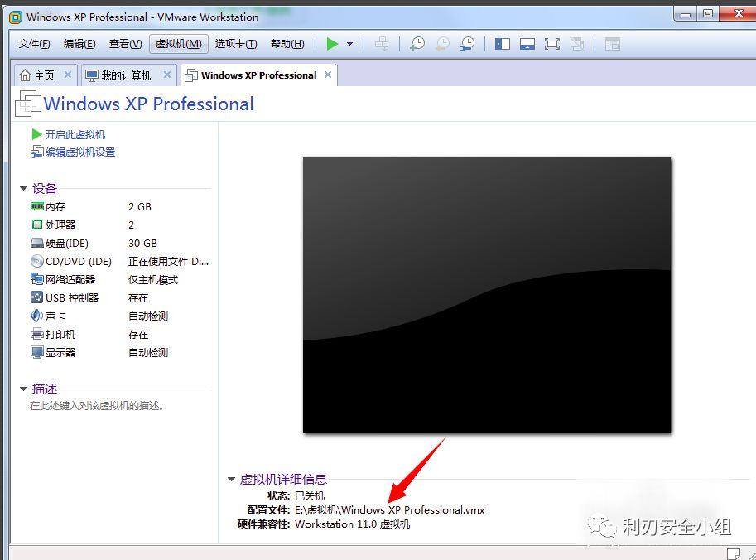The height and width of the screenshot is (560, 756).
Task: Click the 仅主机模式 network value
Action: [x=153, y=280]
